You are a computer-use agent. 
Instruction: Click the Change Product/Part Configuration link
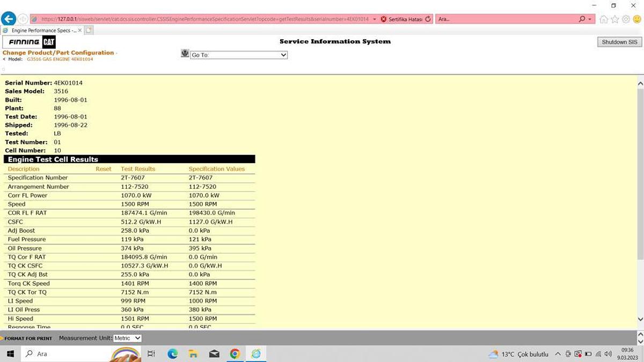58,53
